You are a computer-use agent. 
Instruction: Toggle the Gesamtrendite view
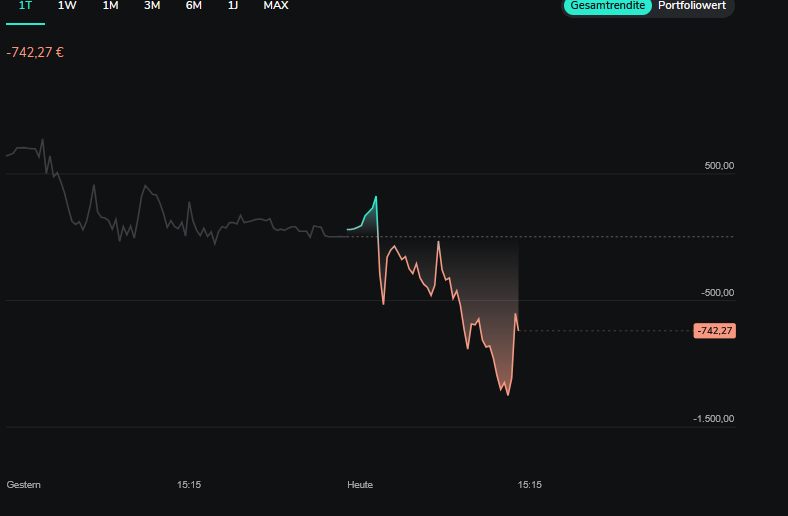click(608, 6)
